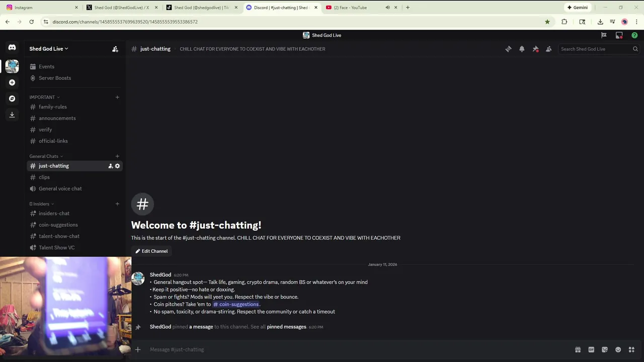Viewport: 644px width, 362px height.
Task: Open Discover servers compass icon
Action: (x=12, y=99)
